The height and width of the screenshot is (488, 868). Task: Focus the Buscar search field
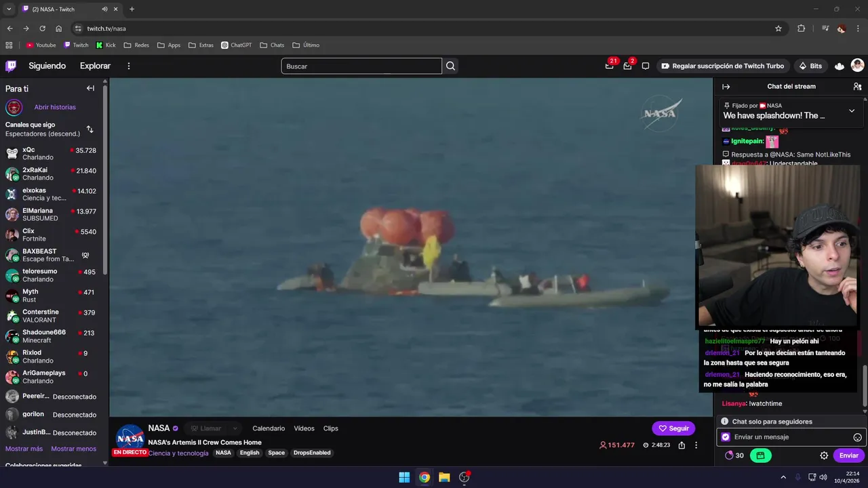tap(361, 66)
